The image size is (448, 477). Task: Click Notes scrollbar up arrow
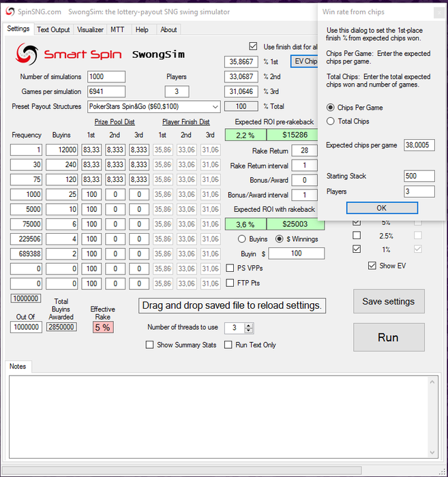point(432,382)
